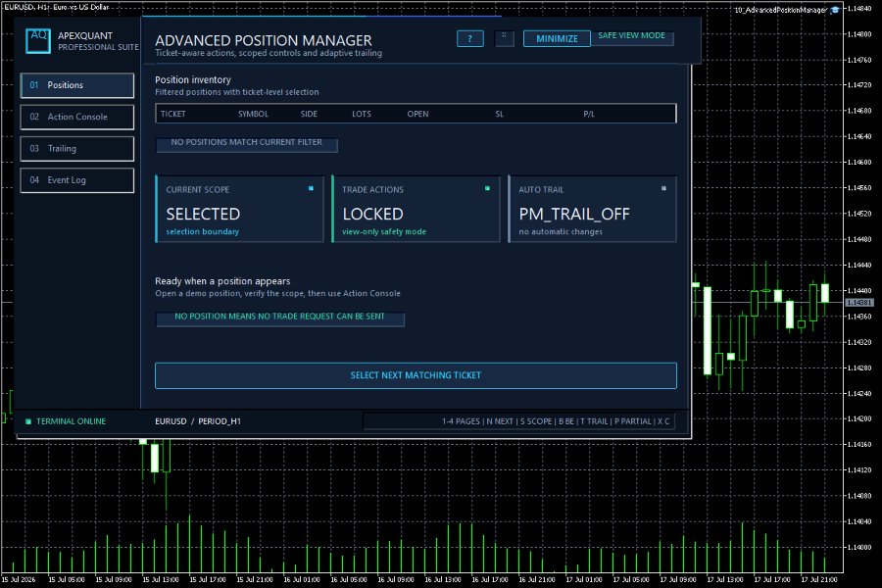Screen dimensions: 882x588
Task: Click the AQ ApexQuant logo icon
Action: (38, 41)
